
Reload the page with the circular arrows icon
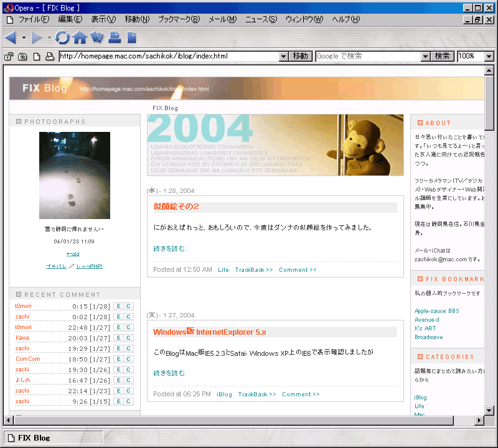tap(62, 37)
